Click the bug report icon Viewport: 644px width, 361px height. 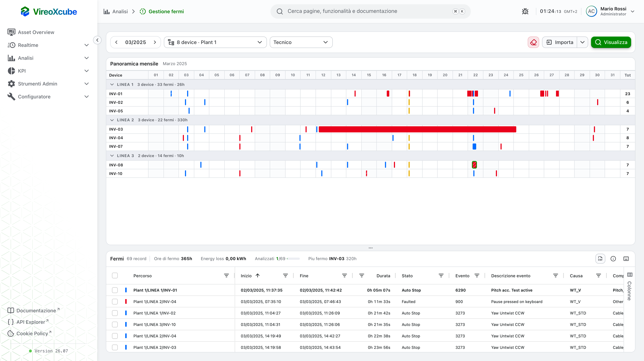525,11
